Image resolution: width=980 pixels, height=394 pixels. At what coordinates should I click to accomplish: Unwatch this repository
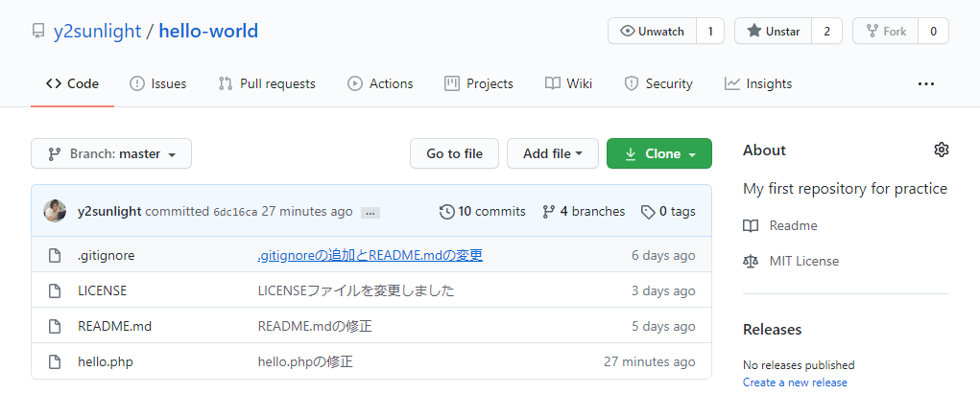tap(654, 31)
